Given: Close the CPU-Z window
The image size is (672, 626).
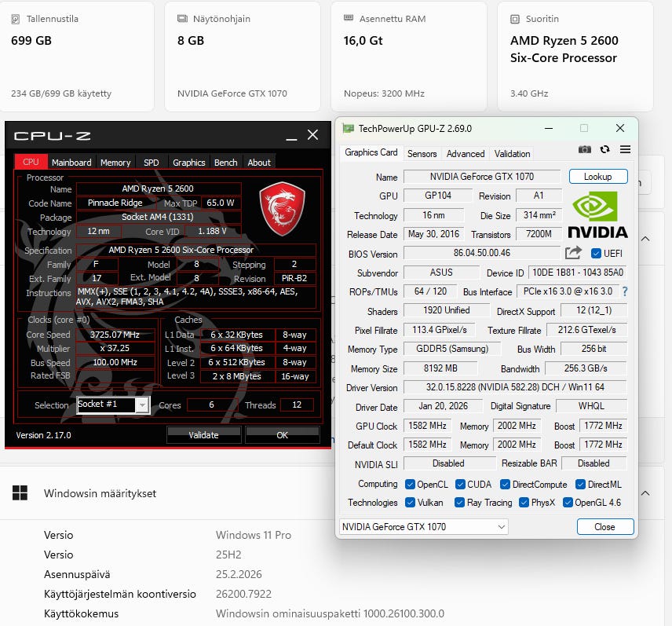Looking at the screenshot, I should pos(313,134).
